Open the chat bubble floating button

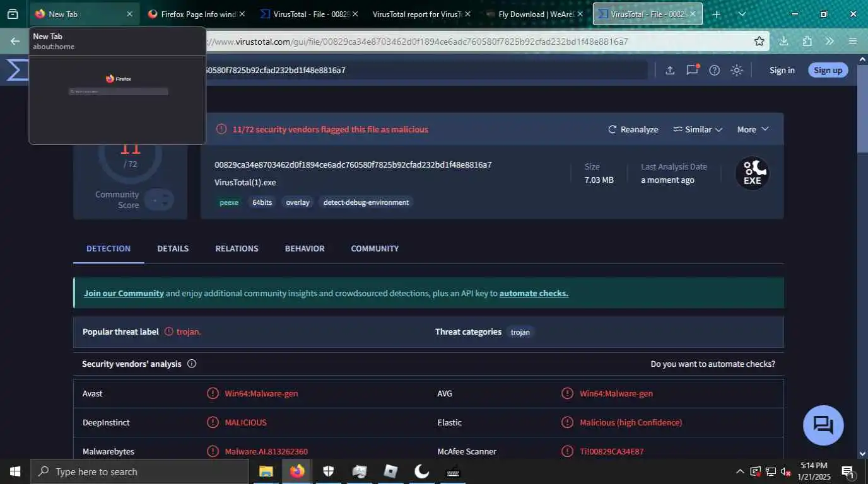(x=823, y=425)
